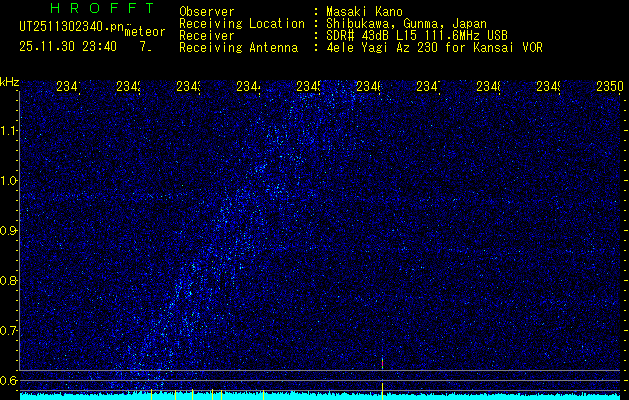Click the 2341 time axis label
Image resolution: width=629 pixels, height=400 pixels.
pyautogui.click(x=68, y=87)
